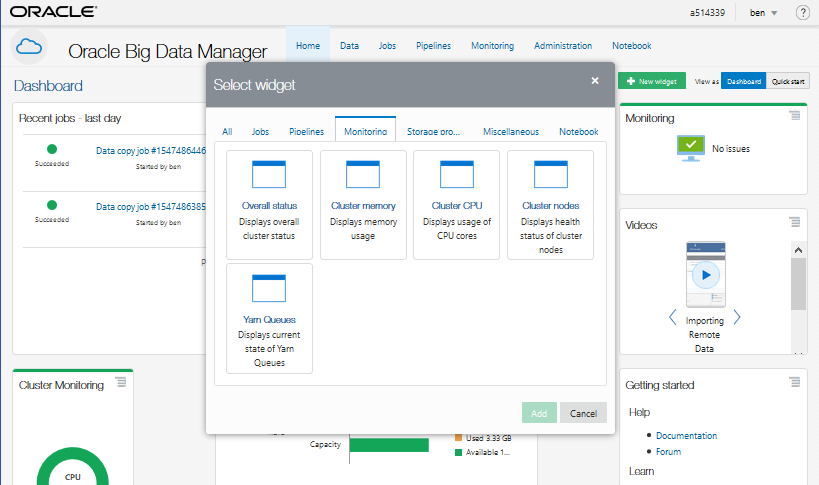Viewport: 819px width, 485px height.
Task: Open Monitoring in the navigation bar
Action: pos(493,46)
